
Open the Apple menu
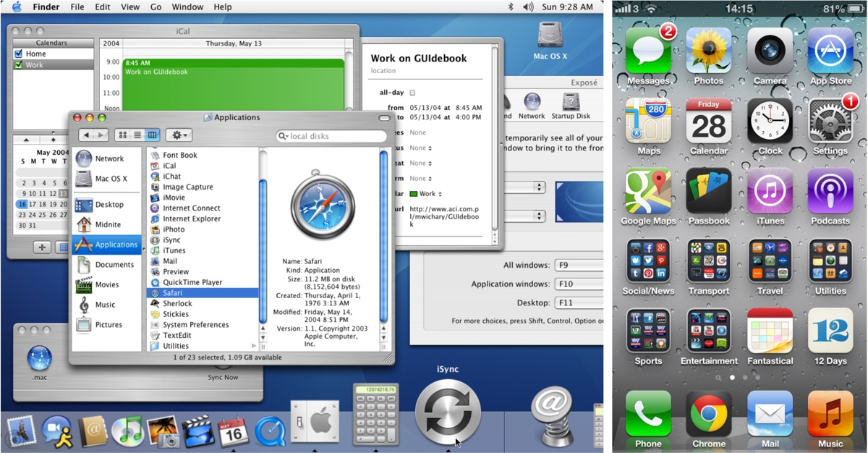(x=17, y=7)
